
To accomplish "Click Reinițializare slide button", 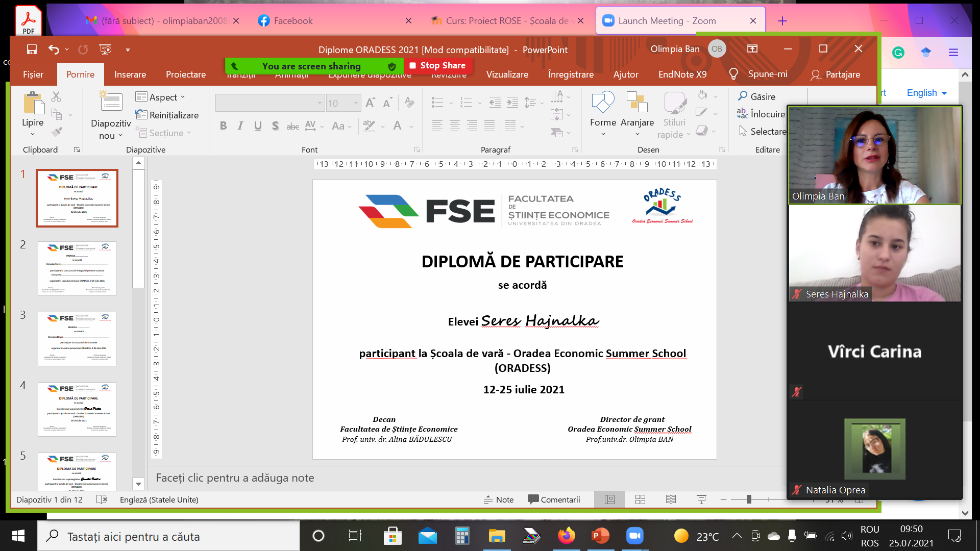I will 167,115.
